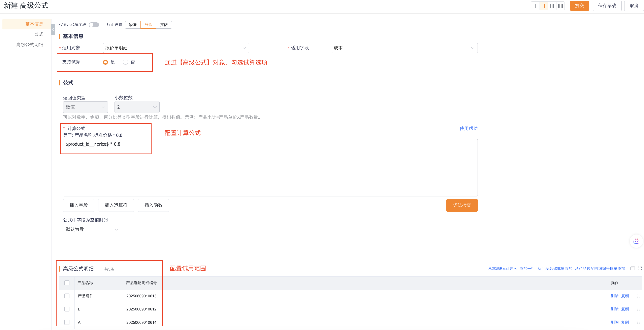Open 返回值类型 dropdown

[85, 107]
